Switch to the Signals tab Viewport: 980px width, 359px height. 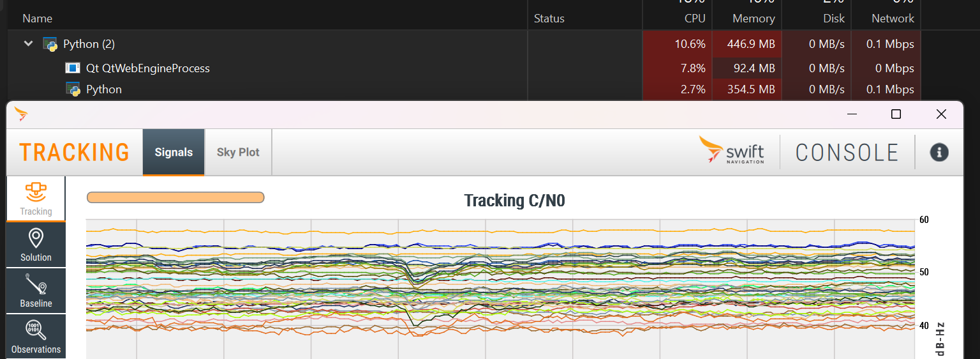click(174, 152)
